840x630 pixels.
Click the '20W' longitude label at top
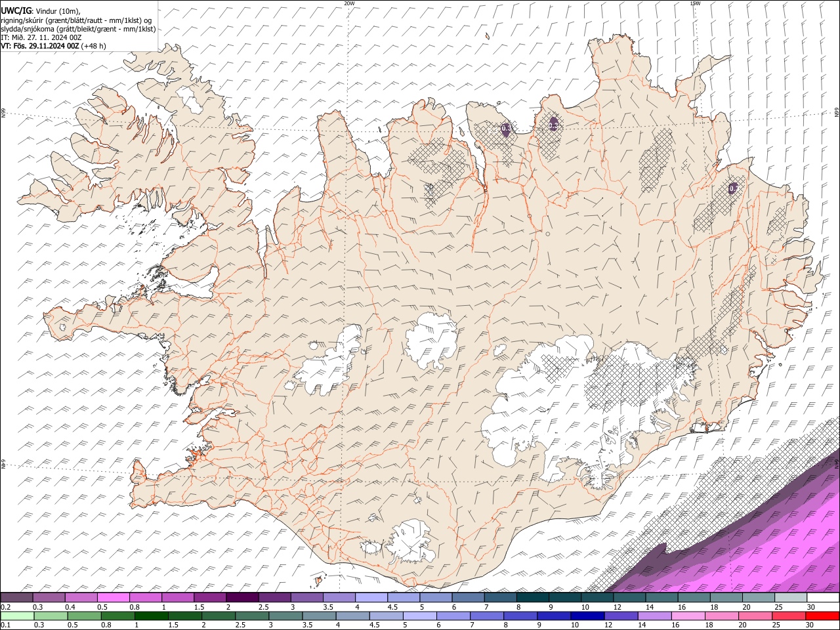point(349,3)
